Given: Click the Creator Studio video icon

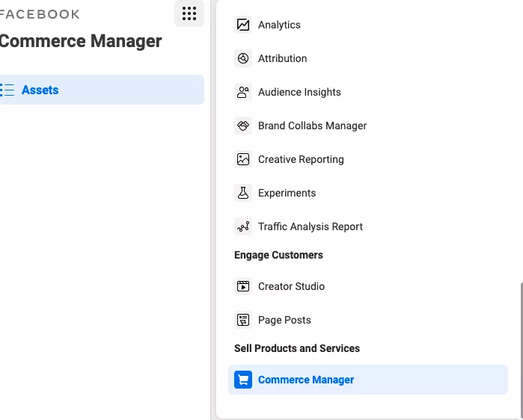Looking at the screenshot, I should click(x=243, y=286).
